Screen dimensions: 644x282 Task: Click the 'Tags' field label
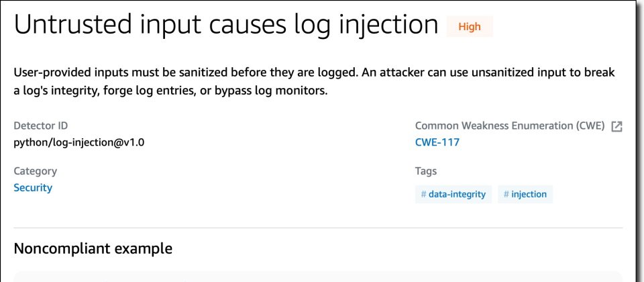tap(426, 171)
